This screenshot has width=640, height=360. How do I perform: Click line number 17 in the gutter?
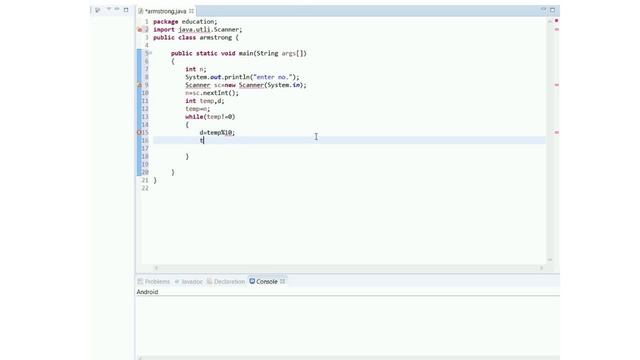click(x=145, y=149)
